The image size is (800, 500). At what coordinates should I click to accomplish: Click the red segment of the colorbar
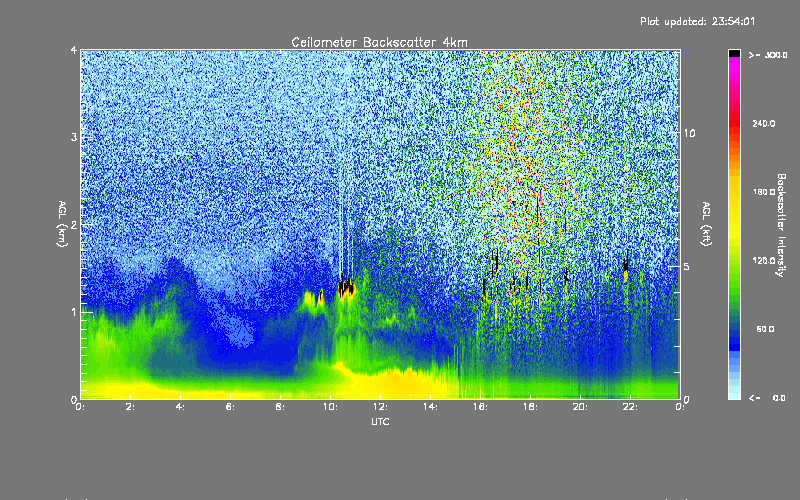734,122
